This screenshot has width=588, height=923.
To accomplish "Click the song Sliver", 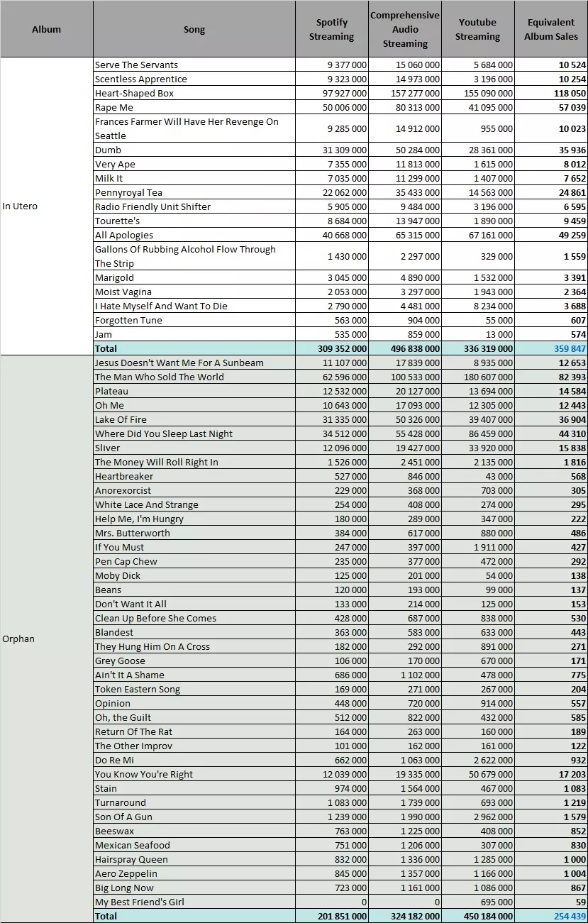I will click(194, 448).
